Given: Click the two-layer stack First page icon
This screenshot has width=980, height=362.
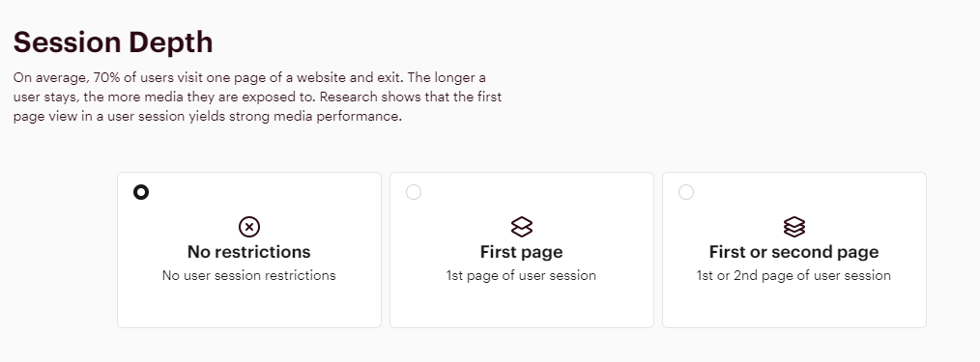Looking at the screenshot, I should point(522,227).
